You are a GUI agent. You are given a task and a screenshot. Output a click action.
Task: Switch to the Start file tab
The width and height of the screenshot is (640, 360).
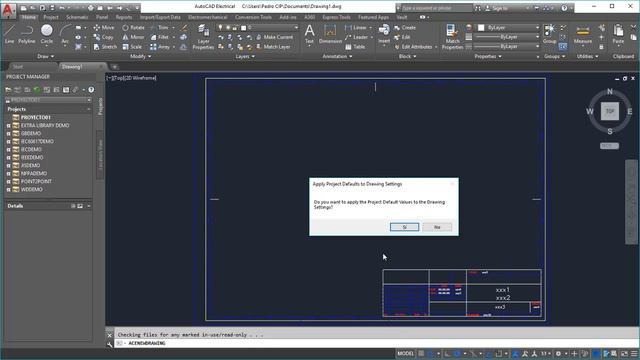point(18,67)
